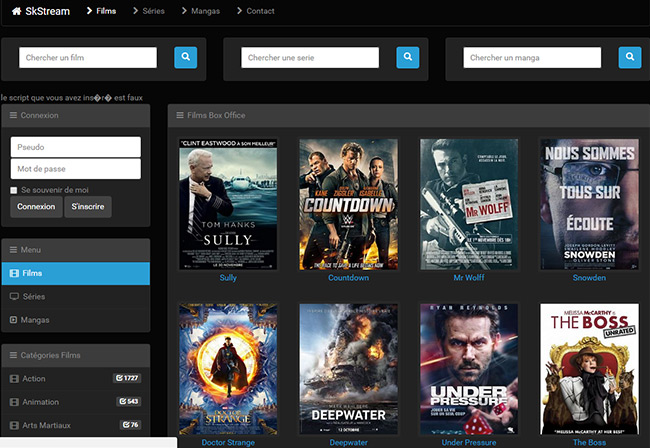Viewport: 650px width, 448px height.
Task: Click the Mr Wolff movie poster
Action: pos(469,204)
